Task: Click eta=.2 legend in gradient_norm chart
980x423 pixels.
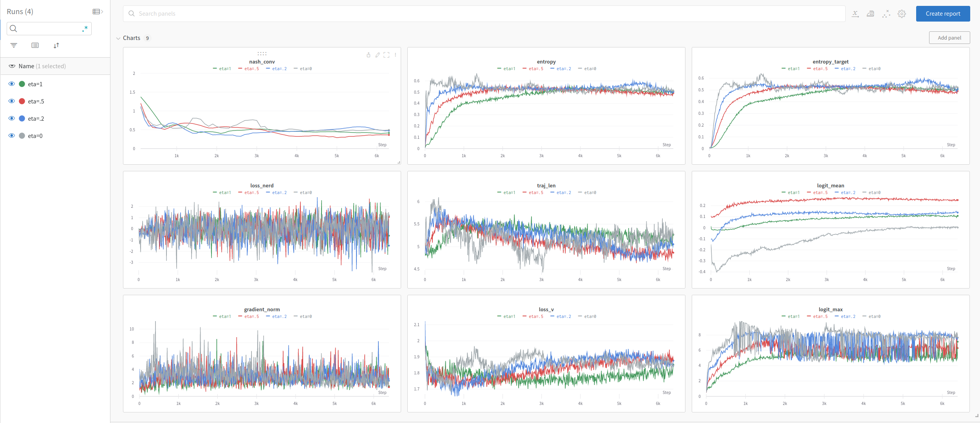Action: (x=277, y=316)
